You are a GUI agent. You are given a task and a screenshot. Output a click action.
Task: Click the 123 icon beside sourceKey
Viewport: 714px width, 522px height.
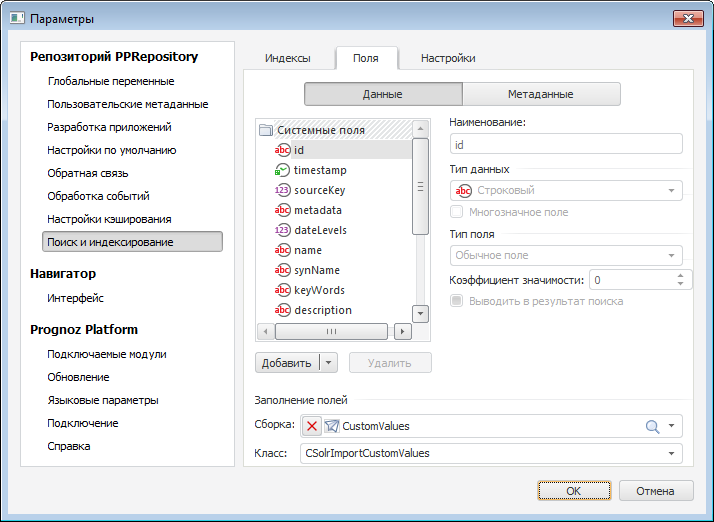pyautogui.click(x=282, y=190)
